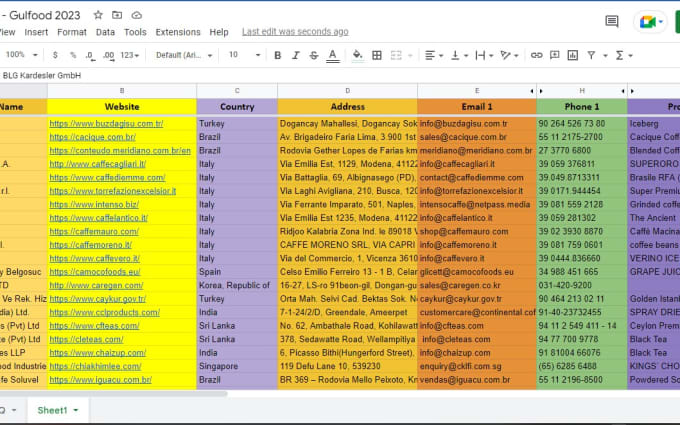Click the formula bar with BLG Kardesler GmbH

(340, 75)
